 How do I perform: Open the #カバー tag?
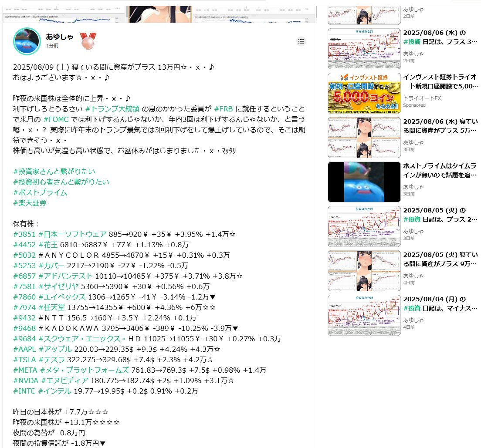[51, 266]
